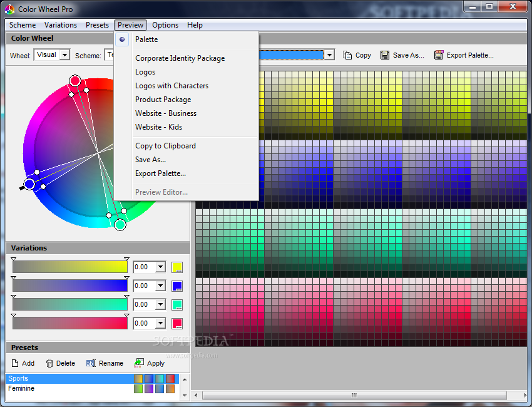Open the green variation value dropdown
This screenshot has height=407, width=532.
[160, 304]
